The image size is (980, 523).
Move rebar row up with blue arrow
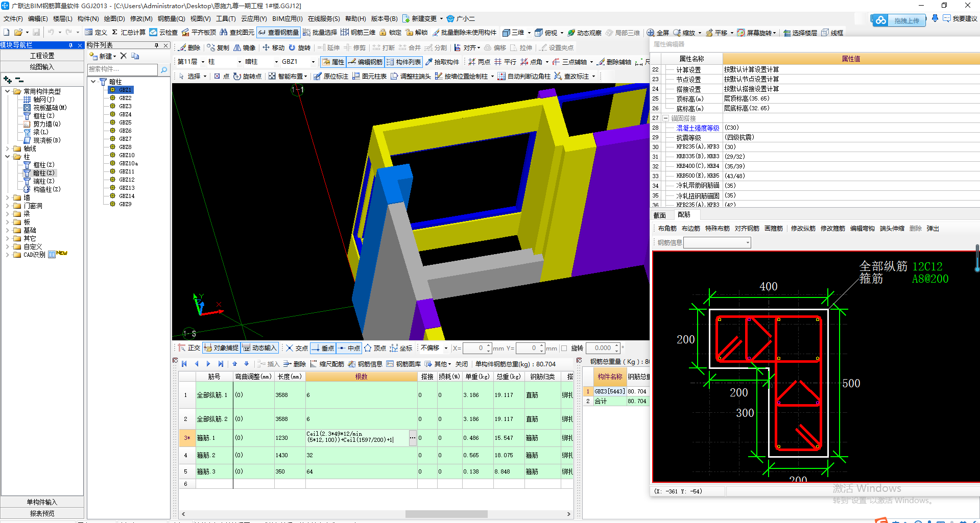(x=235, y=363)
